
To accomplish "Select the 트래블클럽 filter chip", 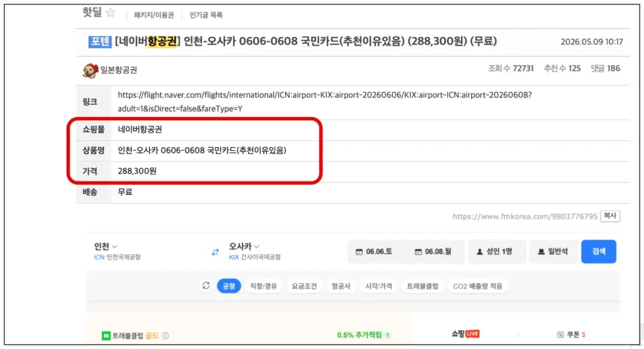I will (x=423, y=286).
